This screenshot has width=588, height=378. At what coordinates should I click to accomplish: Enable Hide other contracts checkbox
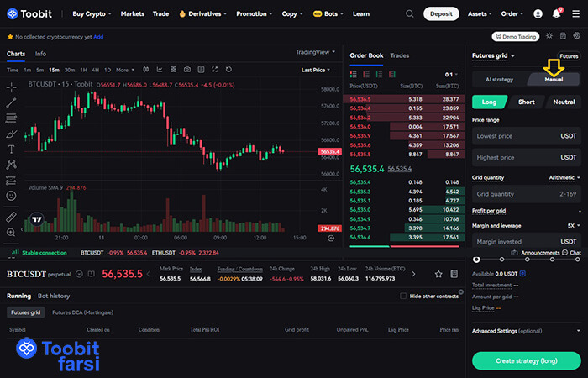404,296
